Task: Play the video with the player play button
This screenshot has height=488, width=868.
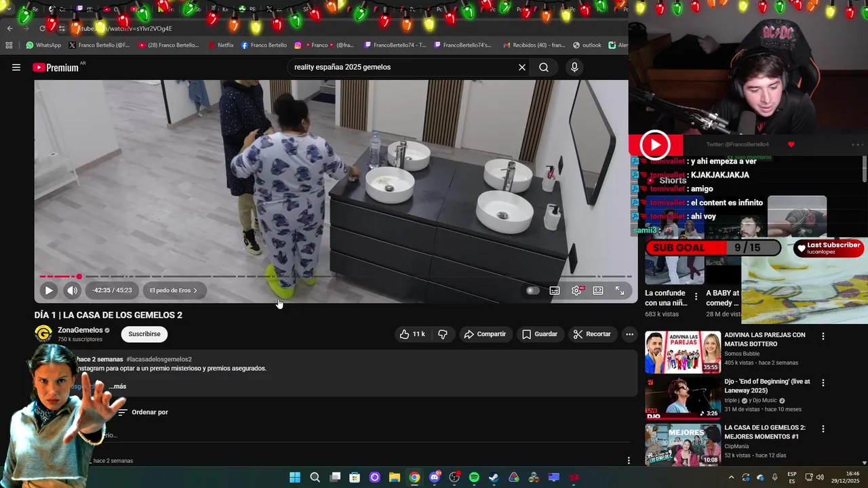Action: 49,290
